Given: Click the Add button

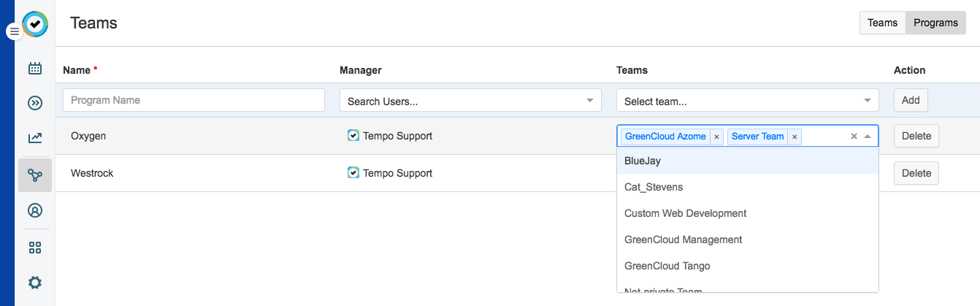Looking at the screenshot, I should 911,100.
